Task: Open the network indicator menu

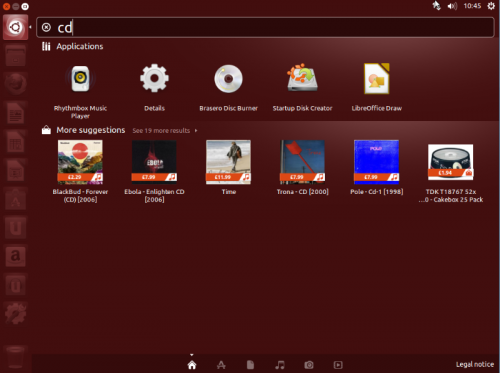Action: pyautogui.click(x=436, y=6)
